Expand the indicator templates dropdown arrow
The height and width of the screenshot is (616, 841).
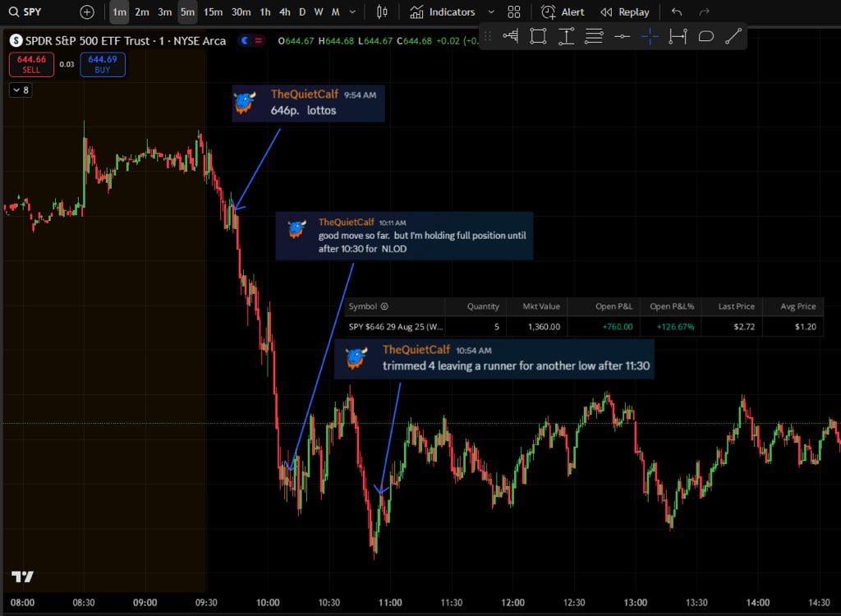point(491,11)
